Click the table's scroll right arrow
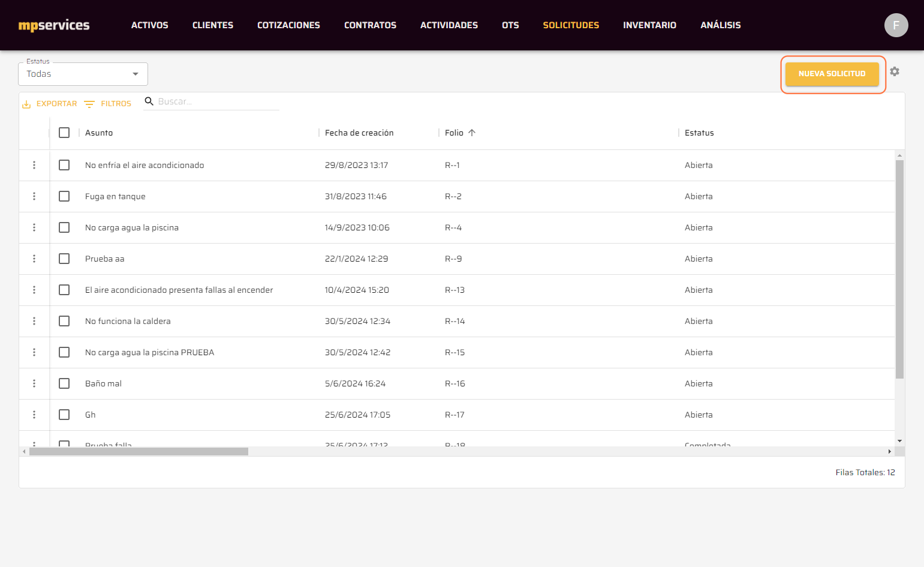This screenshot has height=567, width=924. [x=890, y=451]
